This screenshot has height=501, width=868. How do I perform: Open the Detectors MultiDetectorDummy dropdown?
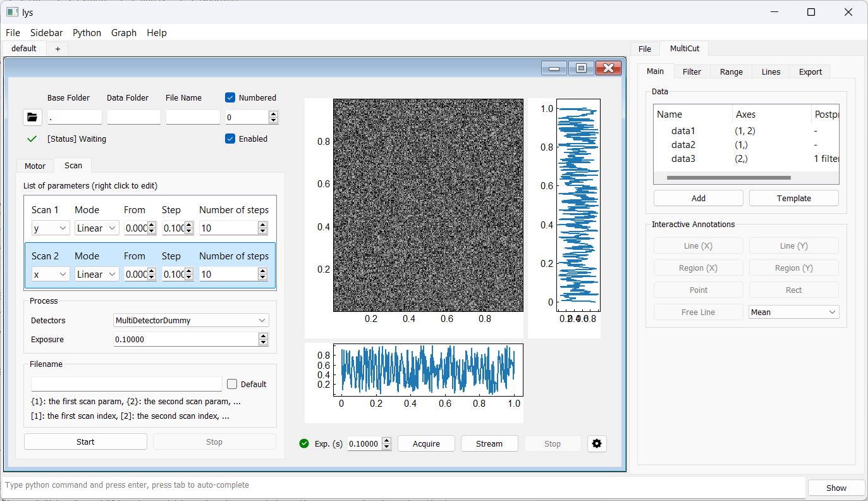point(191,321)
